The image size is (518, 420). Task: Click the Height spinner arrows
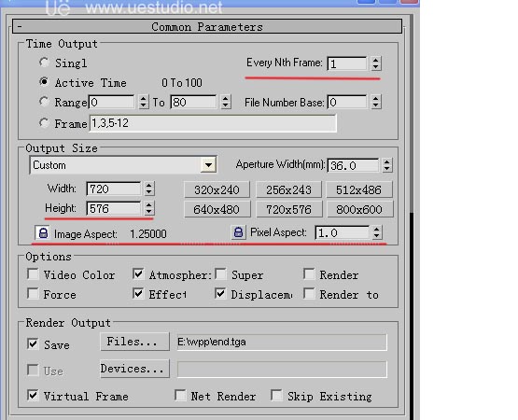click(x=148, y=208)
